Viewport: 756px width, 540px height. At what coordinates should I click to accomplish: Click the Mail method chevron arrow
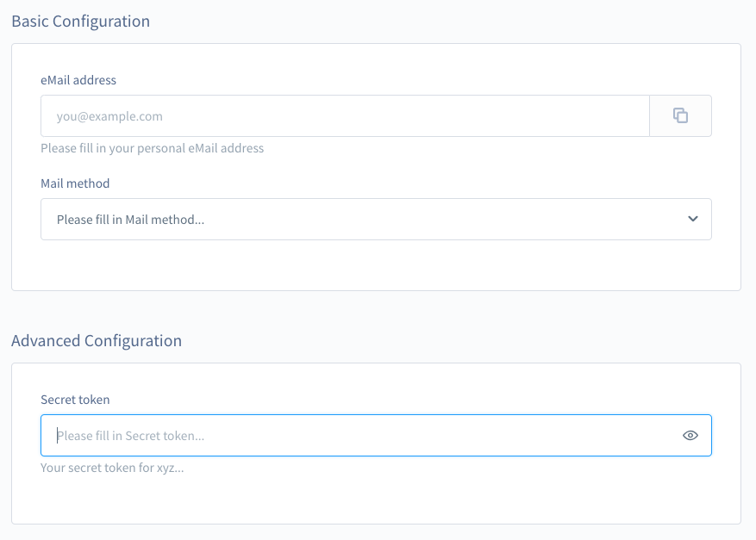[x=693, y=219]
